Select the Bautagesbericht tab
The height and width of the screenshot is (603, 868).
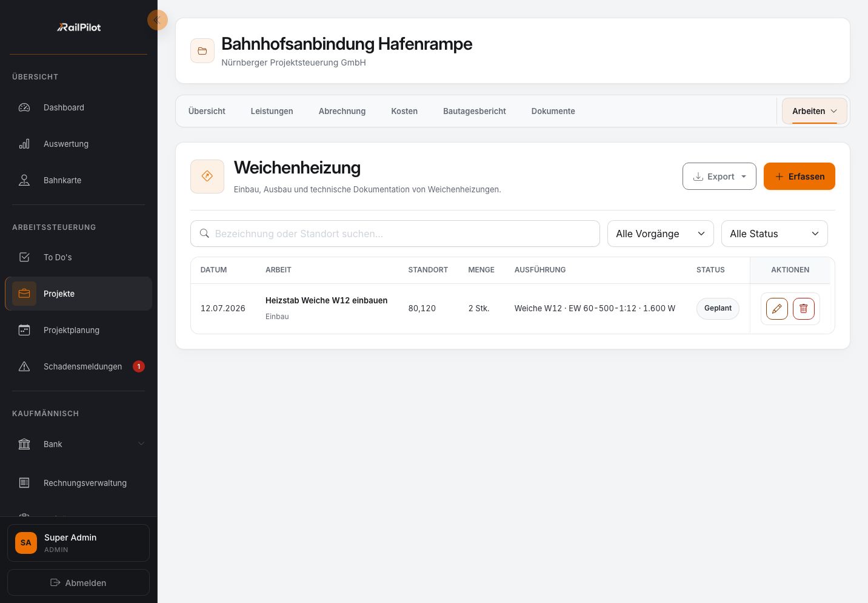click(x=475, y=111)
